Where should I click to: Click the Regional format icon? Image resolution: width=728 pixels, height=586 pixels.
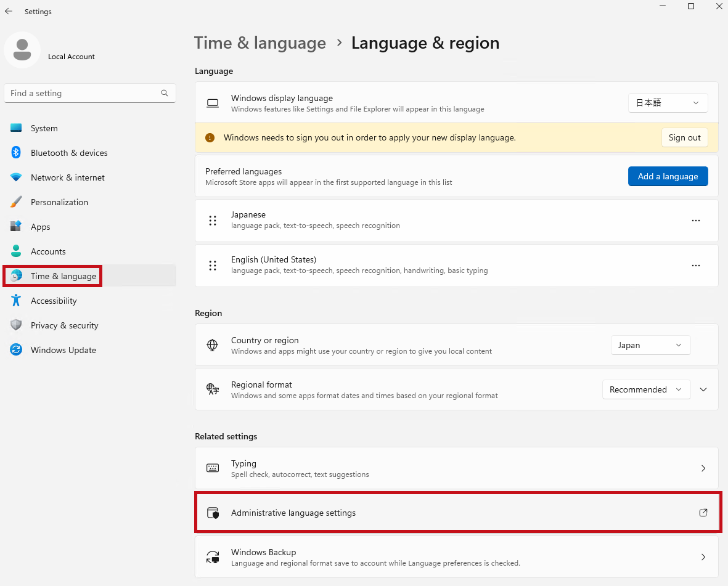click(213, 389)
